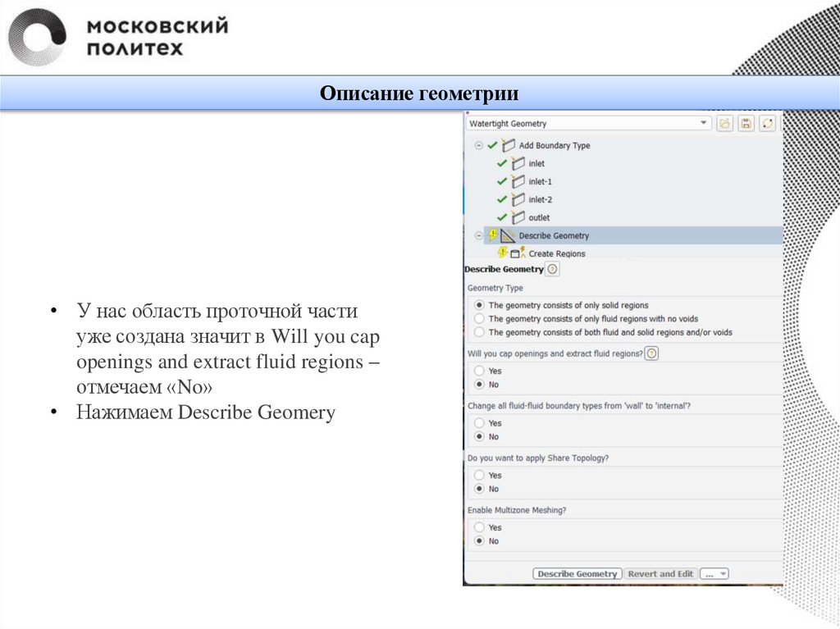Viewport: 840px width, 629px height.
Task: Choose No for apply Share Topology
Action: tap(479, 489)
